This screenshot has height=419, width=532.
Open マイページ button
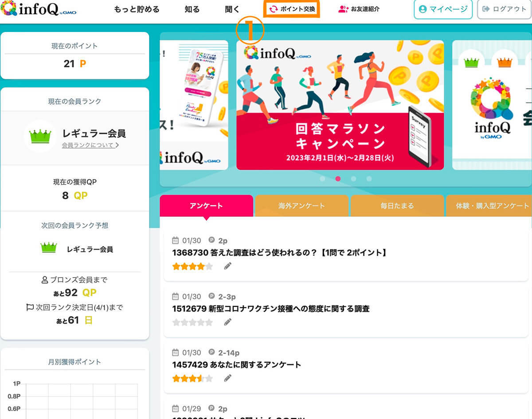[443, 9]
